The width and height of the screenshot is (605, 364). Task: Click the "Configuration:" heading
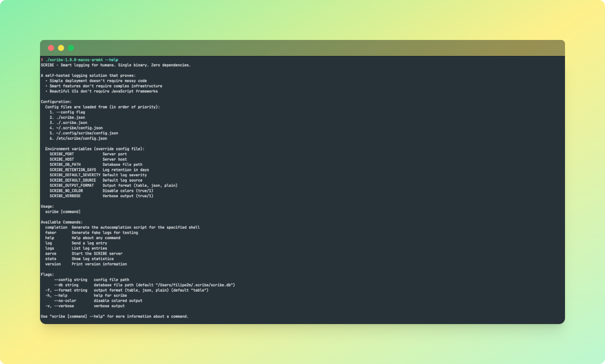click(56, 101)
